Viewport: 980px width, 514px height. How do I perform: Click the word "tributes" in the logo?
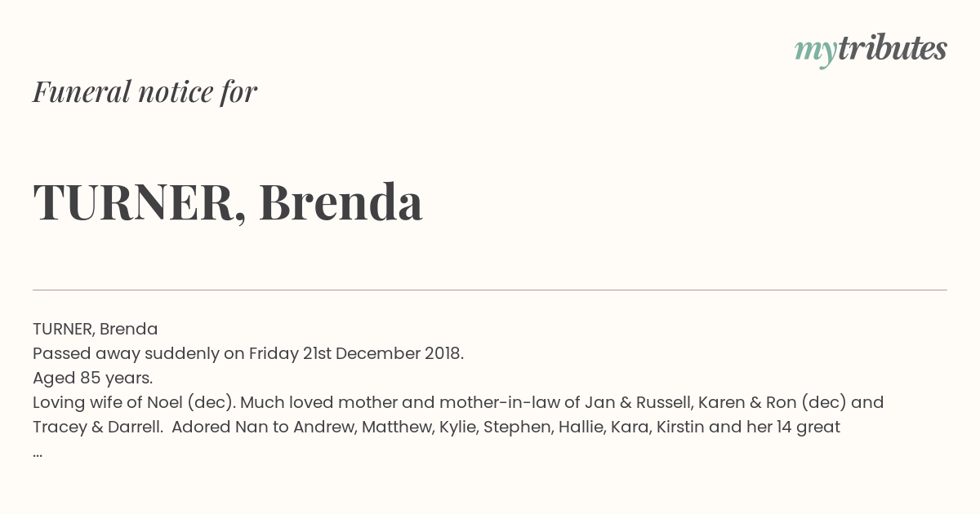click(892, 49)
